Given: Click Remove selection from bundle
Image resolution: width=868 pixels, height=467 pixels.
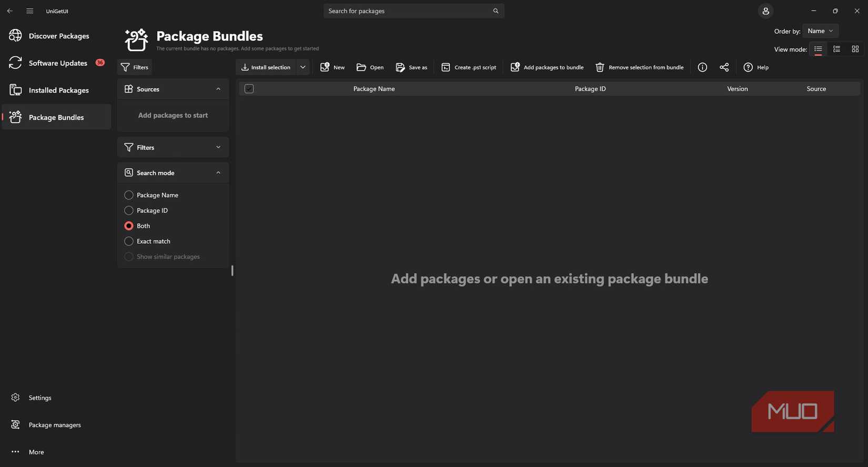Looking at the screenshot, I should click(640, 67).
